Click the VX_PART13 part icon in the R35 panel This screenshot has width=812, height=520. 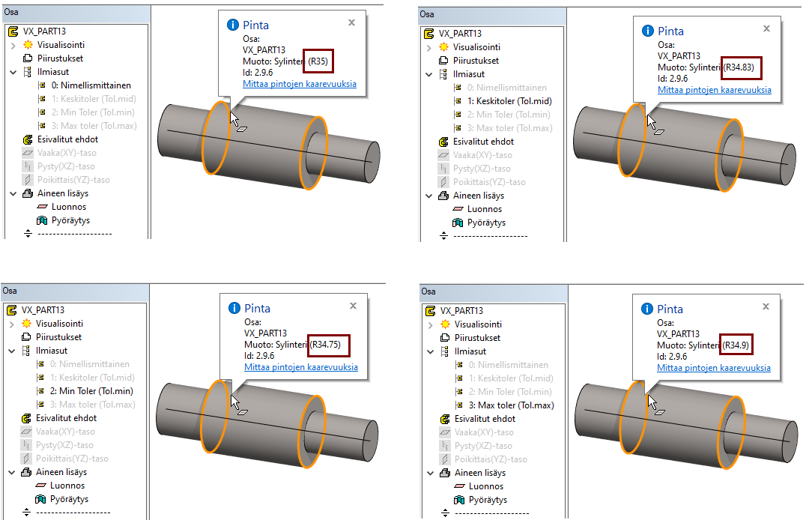tap(13, 31)
